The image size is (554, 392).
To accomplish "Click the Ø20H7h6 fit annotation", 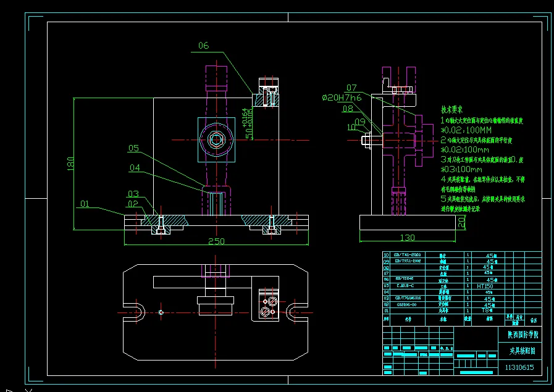I will tap(342, 98).
